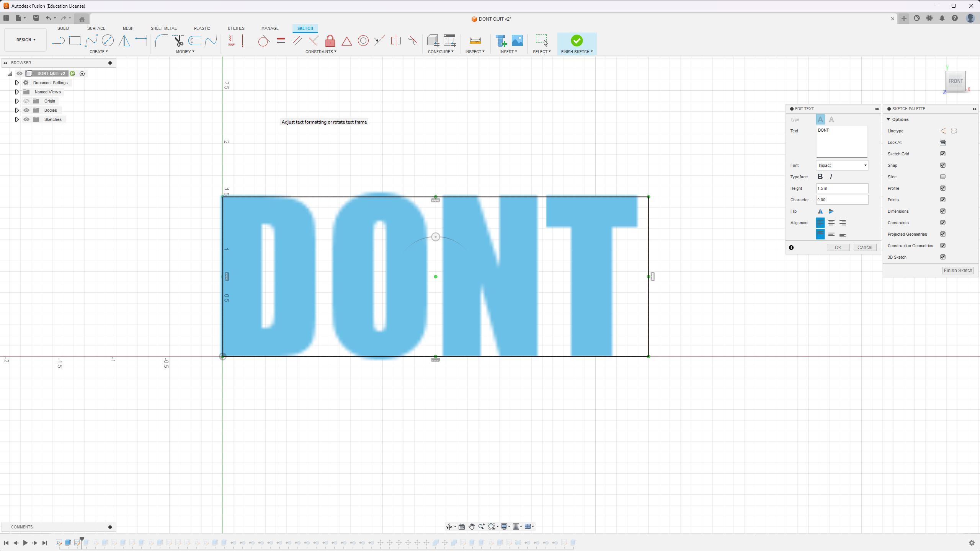Open the Font dropdown showing Impact
Image resolution: width=980 pixels, height=551 pixels.
(842, 165)
